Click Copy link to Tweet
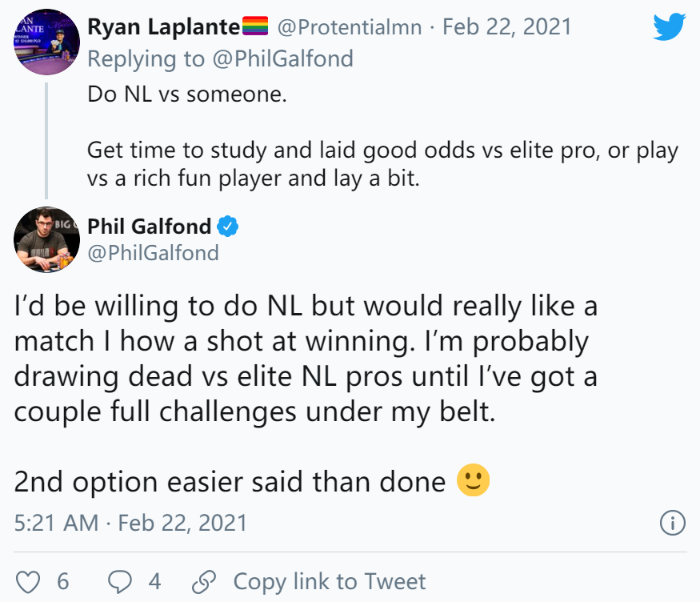The height and width of the screenshot is (602, 700). [x=329, y=580]
